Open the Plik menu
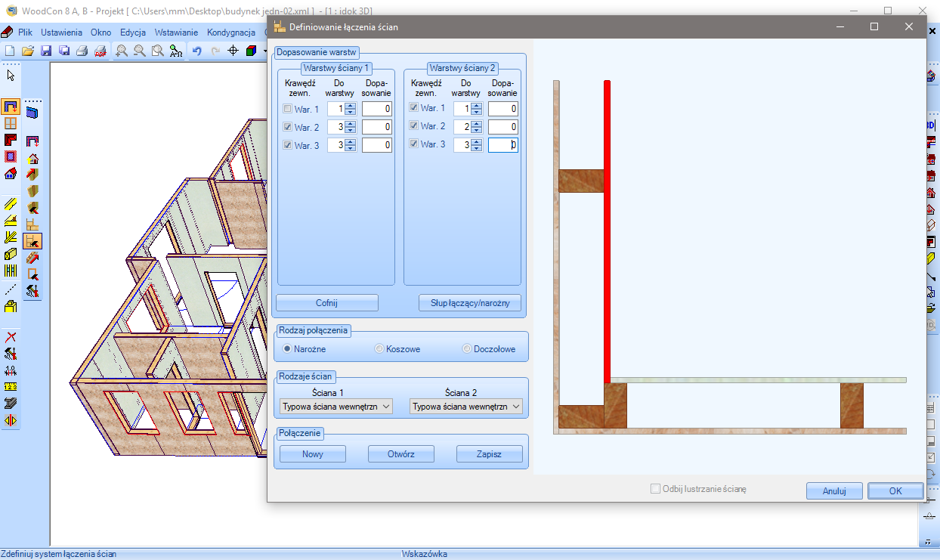Image resolution: width=940 pixels, height=560 pixels. coord(26,32)
